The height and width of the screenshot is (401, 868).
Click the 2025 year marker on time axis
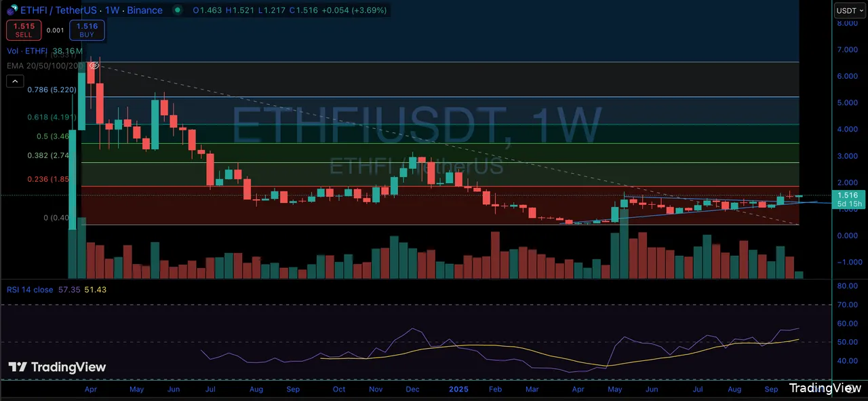[x=458, y=389]
